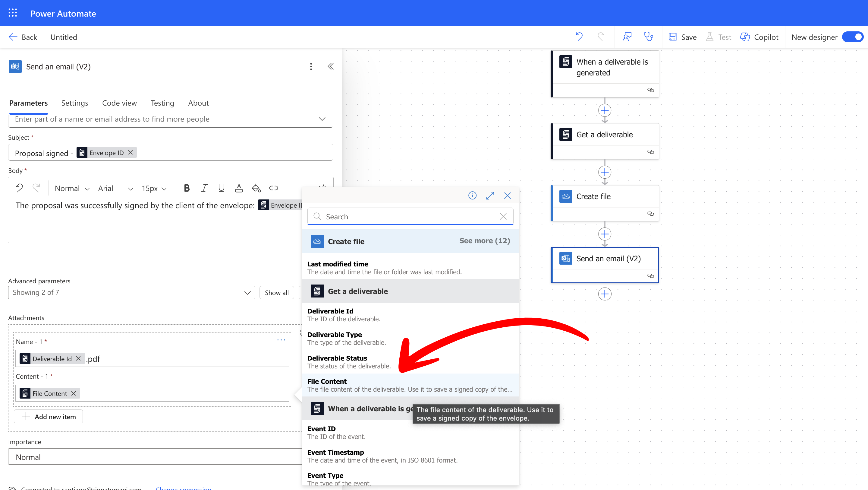Toggle italic text formatting

[x=204, y=188]
